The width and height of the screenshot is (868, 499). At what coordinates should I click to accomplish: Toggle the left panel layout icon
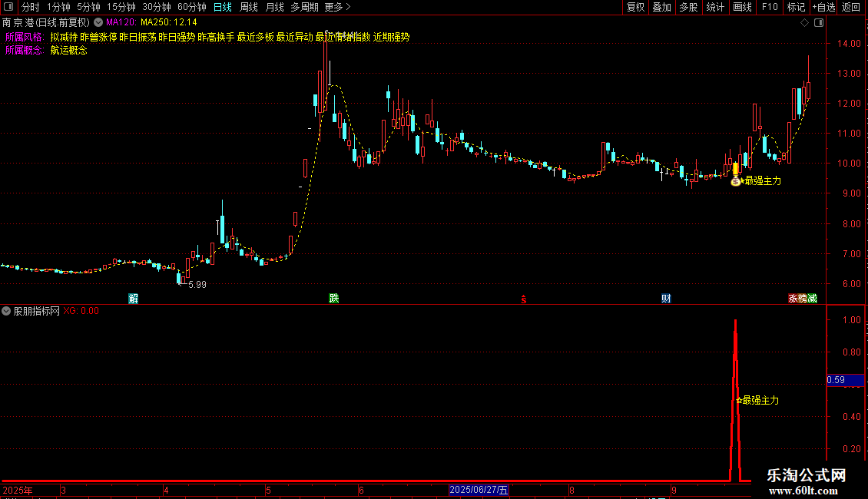point(8,7)
